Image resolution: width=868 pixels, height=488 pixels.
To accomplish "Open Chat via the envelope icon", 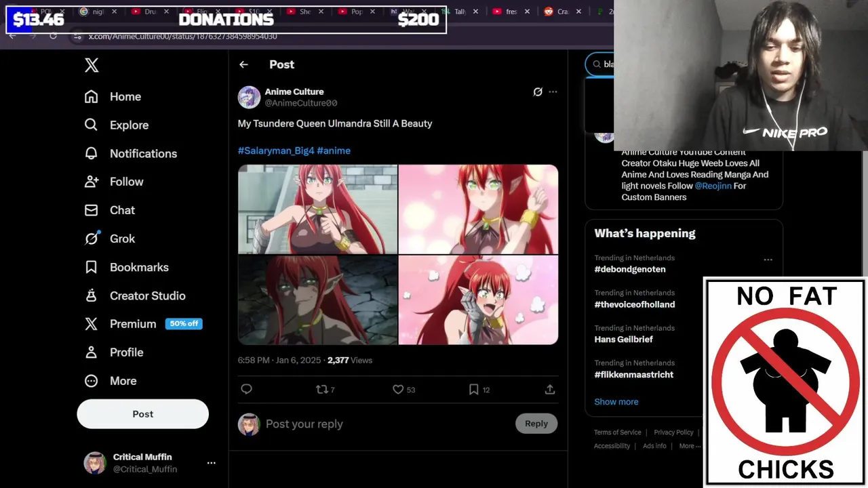I will (x=92, y=210).
